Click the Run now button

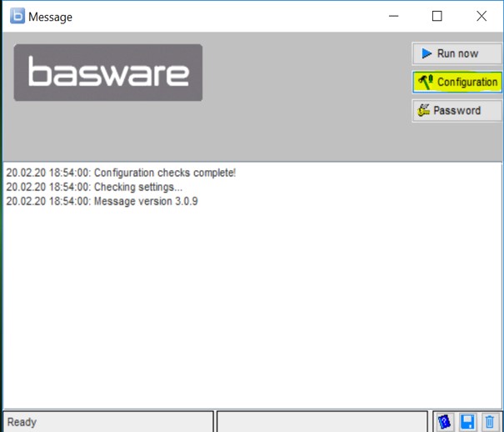click(457, 53)
